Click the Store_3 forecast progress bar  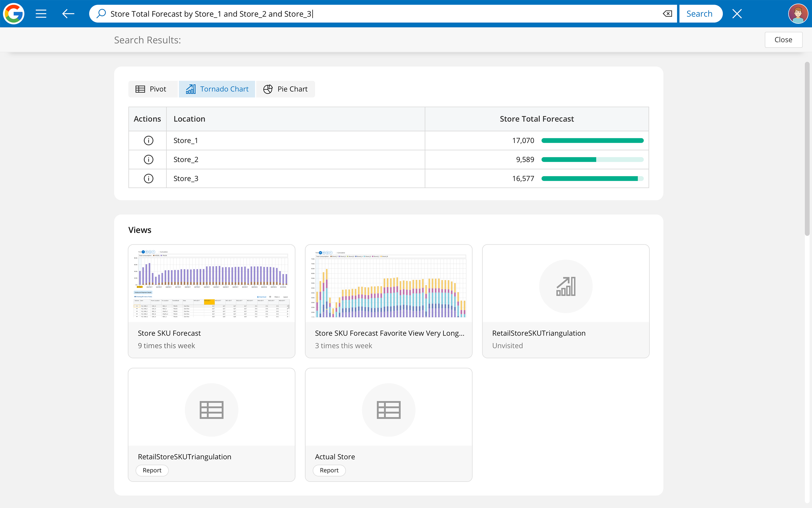click(x=592, y=178)
